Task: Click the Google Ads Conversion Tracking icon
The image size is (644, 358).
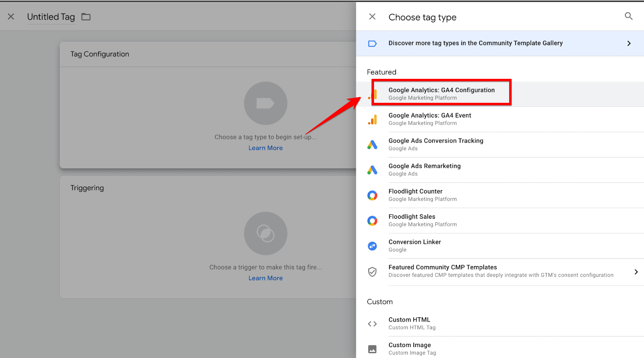Action: pos(372,145)
